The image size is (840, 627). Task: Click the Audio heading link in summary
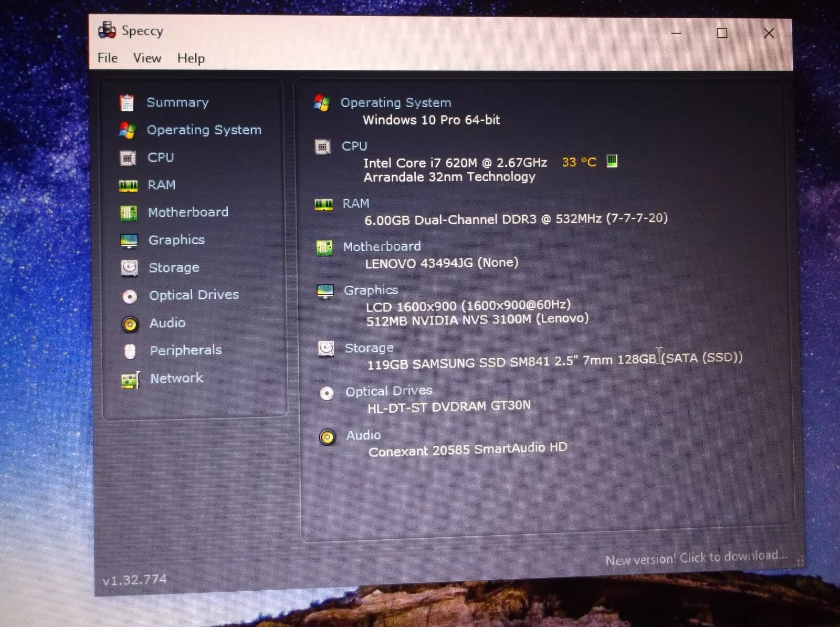[364, 435]
